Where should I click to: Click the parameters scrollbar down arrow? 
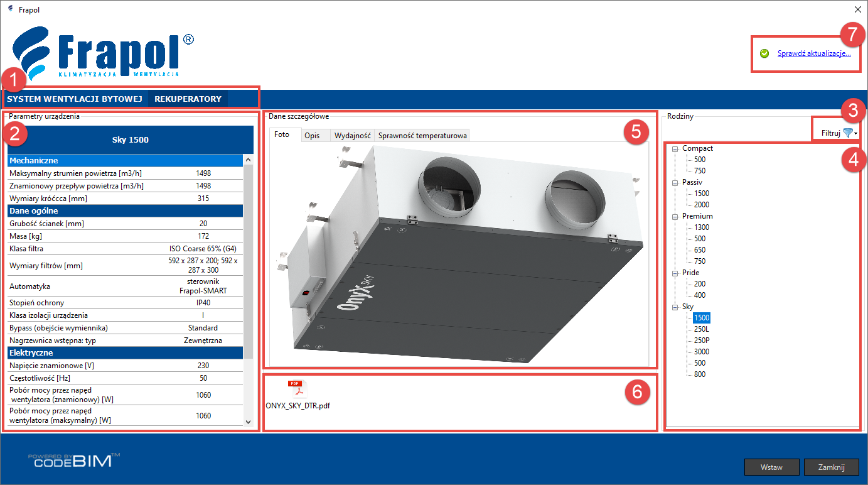coord(248,422)
